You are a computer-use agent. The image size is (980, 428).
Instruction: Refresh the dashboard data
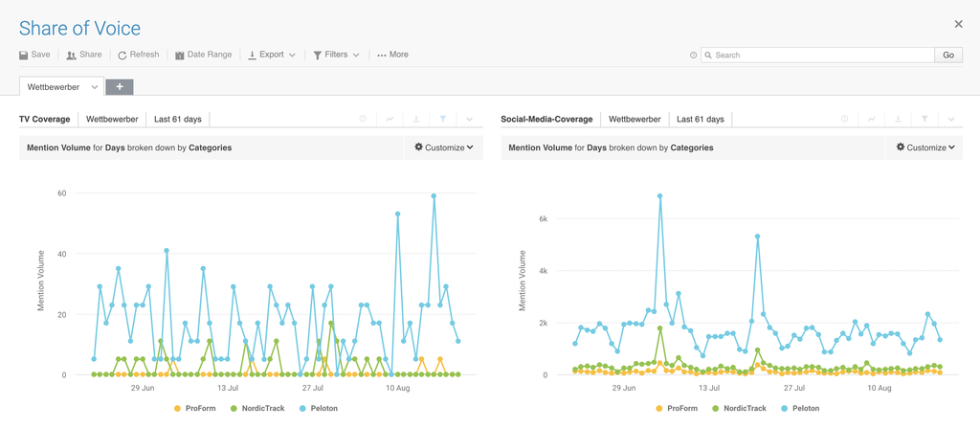tap(138, 55)
